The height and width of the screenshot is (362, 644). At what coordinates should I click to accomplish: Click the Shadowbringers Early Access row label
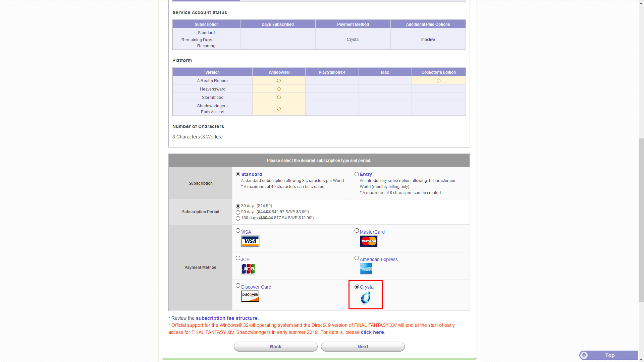(x=213, y=109)
